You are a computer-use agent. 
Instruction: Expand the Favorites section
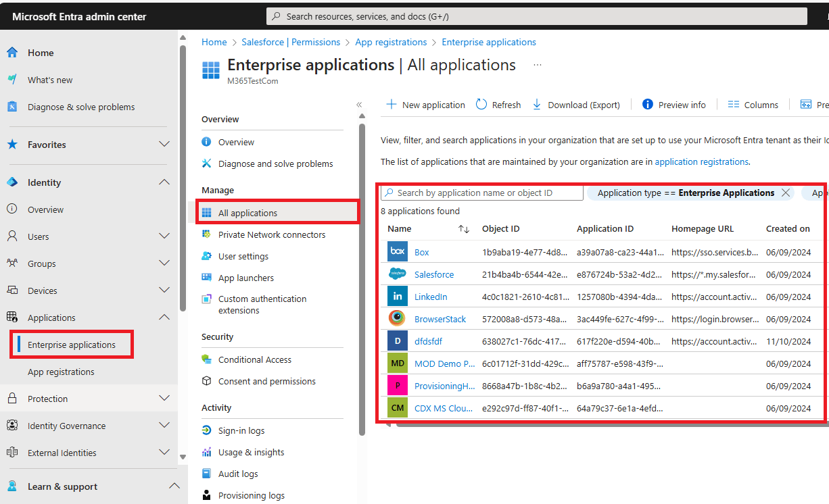(164, 144)
